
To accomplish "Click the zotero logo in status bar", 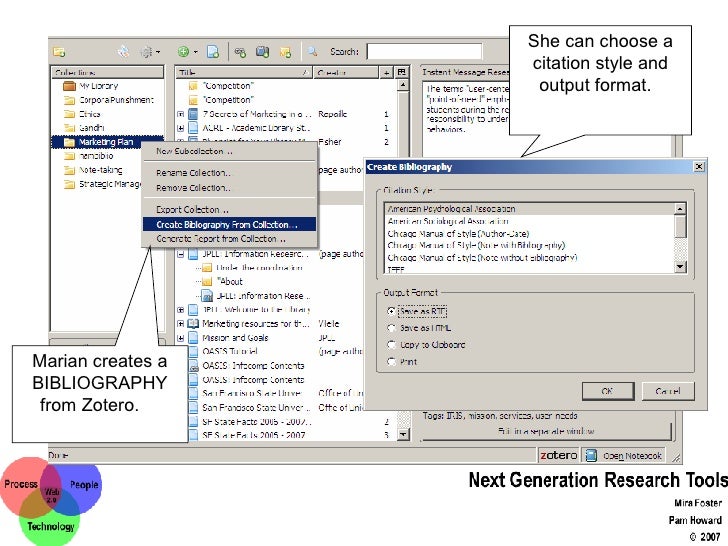I will pyautogui.click(x=559, y=455).
